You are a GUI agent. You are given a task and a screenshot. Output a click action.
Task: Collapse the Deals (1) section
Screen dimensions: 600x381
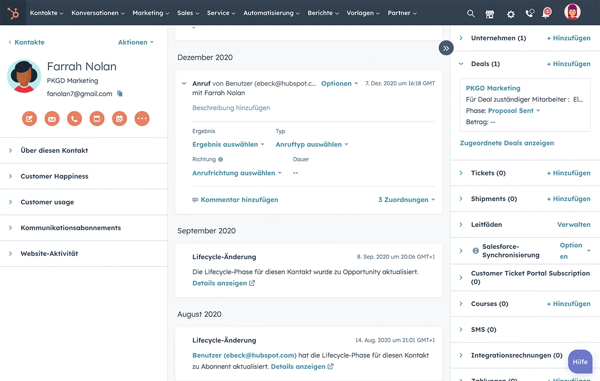click(461, 64)
